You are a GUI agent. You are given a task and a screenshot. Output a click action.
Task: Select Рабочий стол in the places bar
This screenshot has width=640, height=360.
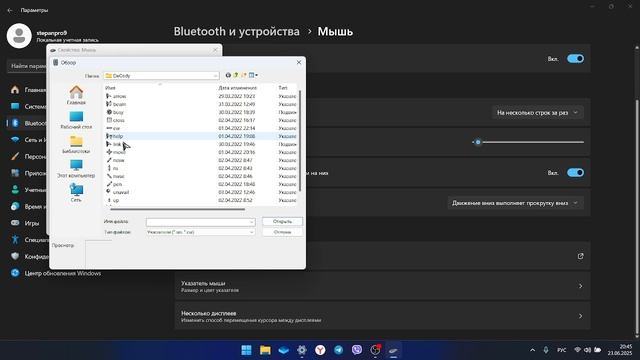[x=76, y=120]
